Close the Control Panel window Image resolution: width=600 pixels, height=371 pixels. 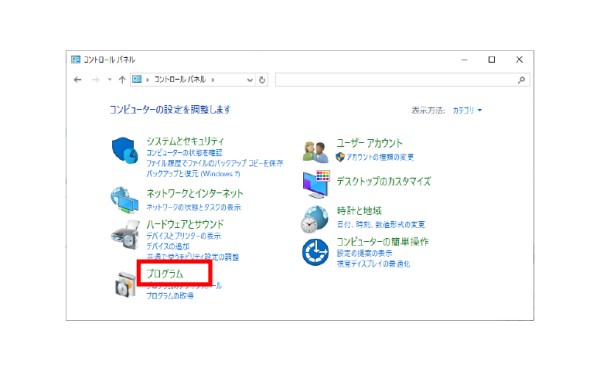(519, 59)
